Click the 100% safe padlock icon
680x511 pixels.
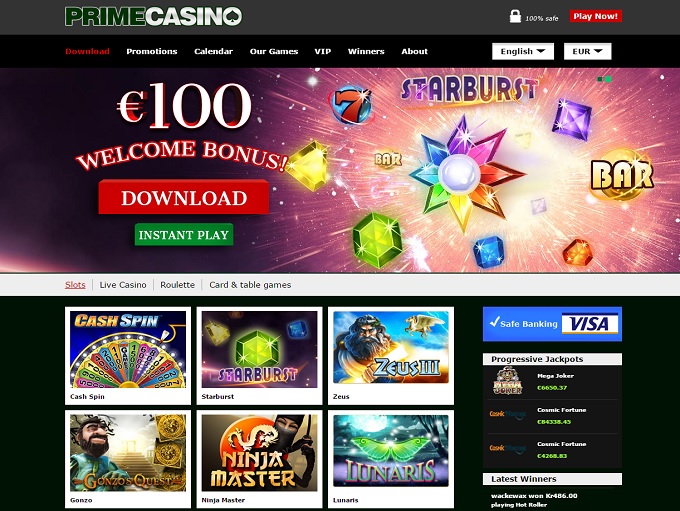click(x=515, y=16)
